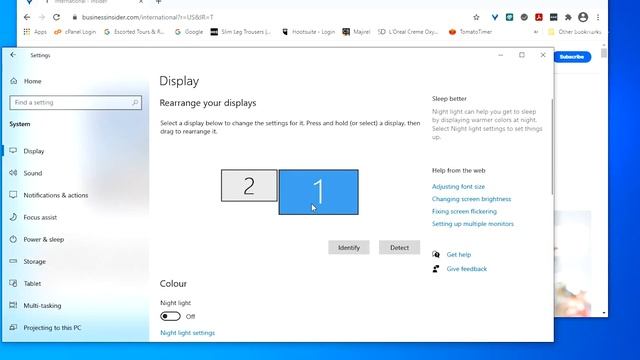640x360 pixels.
Task: Open TomatoTimer bookmark
Action: [470, 31]
